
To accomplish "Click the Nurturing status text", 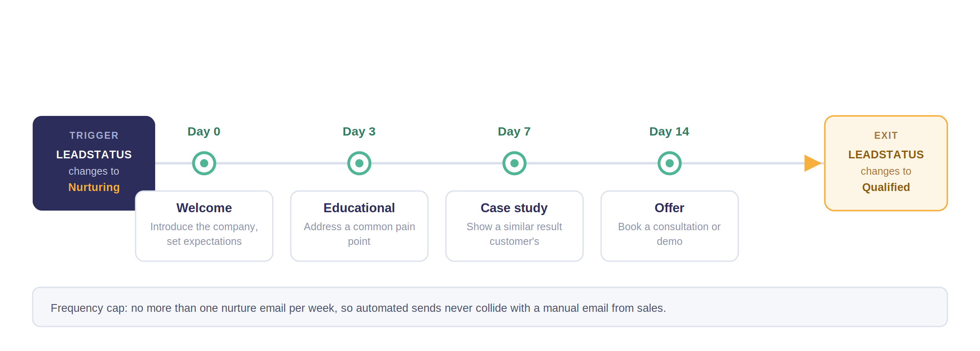I will click(94, 187).
